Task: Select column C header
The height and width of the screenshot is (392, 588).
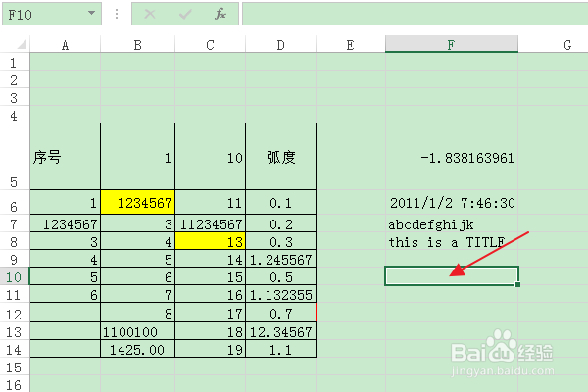Action: (210, 45)
